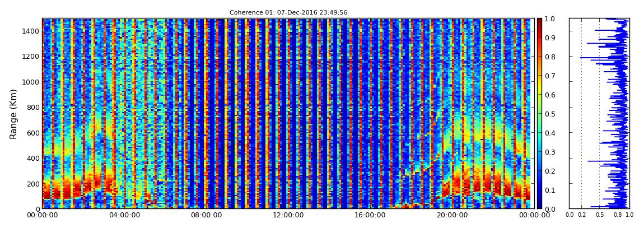Click the 04:00:00 time tick label

124,215
